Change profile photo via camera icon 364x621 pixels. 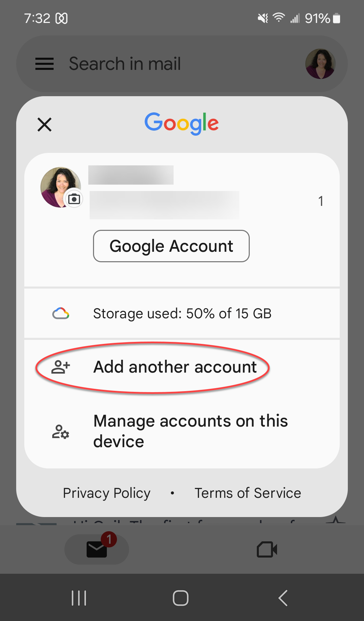[x=74, y=199]
